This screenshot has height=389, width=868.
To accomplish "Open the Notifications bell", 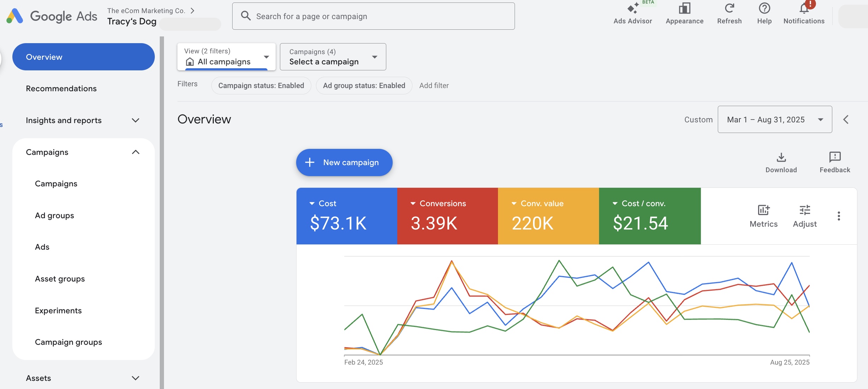I will click(x=804, y=9).
